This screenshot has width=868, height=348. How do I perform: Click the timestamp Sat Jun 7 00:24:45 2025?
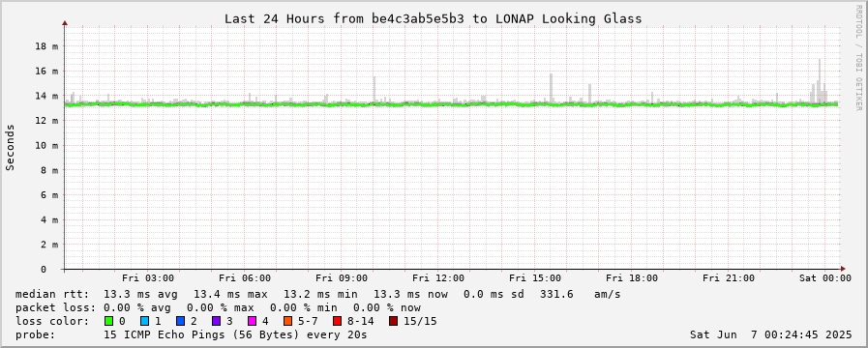[770, 334]
